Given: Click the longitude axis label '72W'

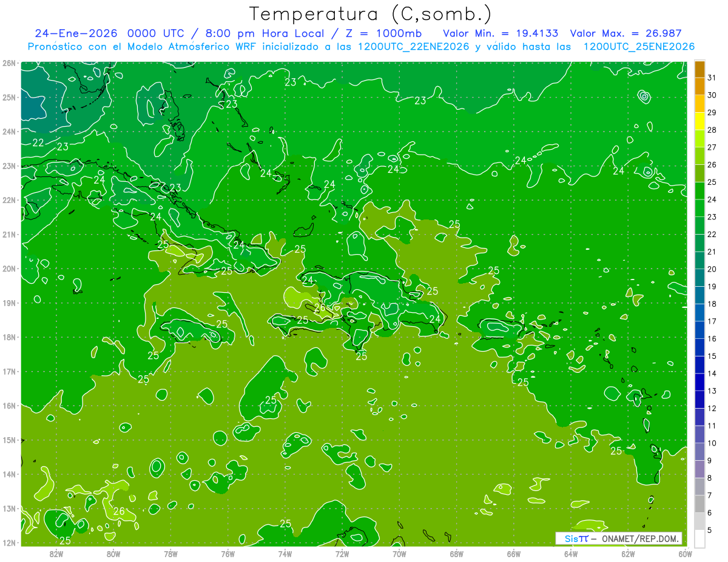Looking at the screenshot, I should tap(342, 554).
